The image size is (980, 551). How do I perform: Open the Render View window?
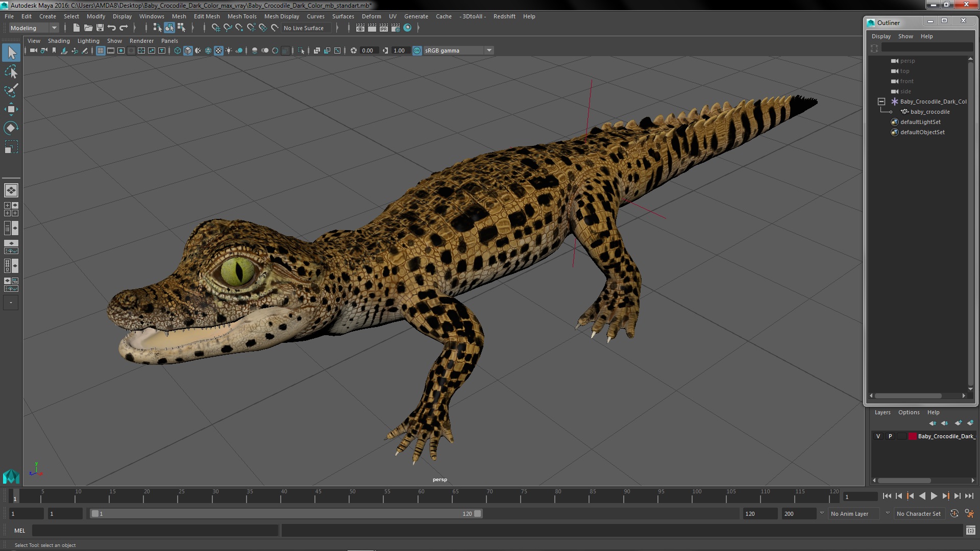[x=360, y=28]
